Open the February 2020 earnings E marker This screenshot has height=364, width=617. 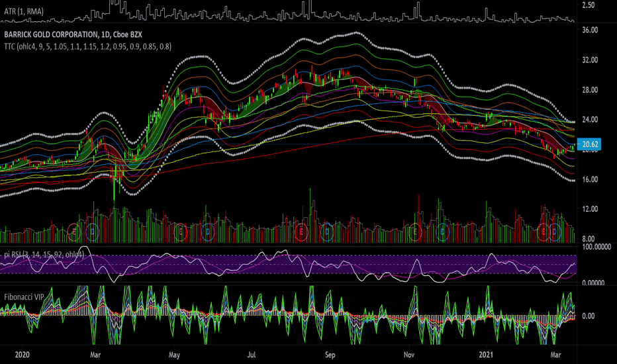coord(74,232)
